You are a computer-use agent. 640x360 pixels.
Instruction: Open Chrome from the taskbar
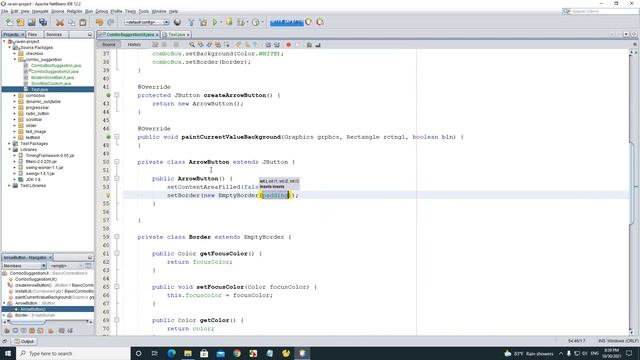point(237,353)
